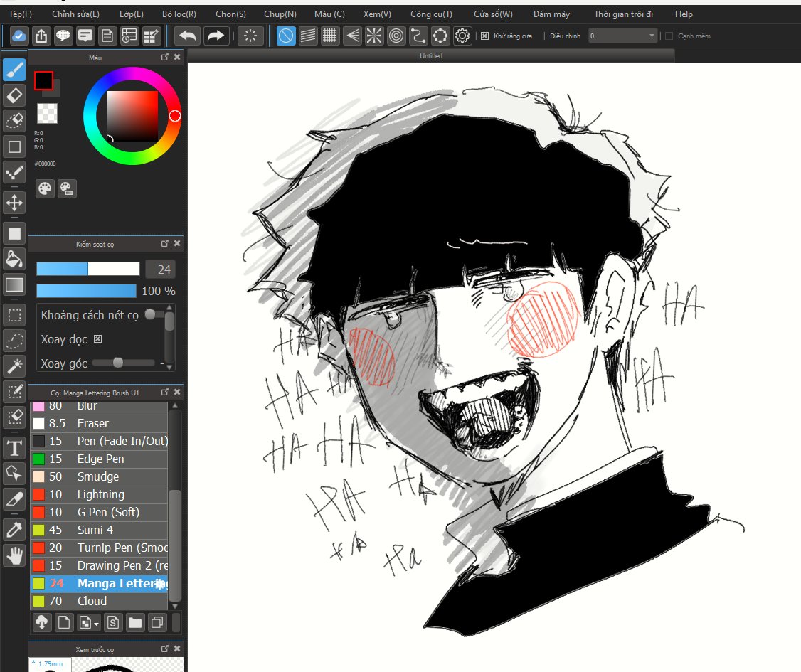Float the Kiểm soát cọ panel
This screenshot has width=801, height=672.
[164, 244]
